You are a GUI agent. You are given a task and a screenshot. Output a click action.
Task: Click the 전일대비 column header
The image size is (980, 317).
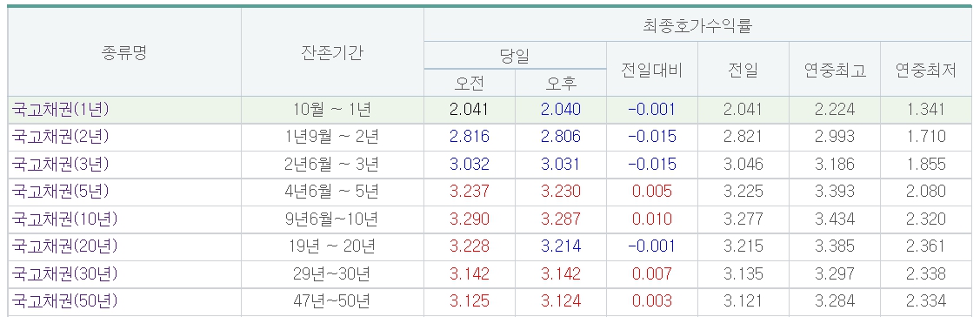point(652,70)
